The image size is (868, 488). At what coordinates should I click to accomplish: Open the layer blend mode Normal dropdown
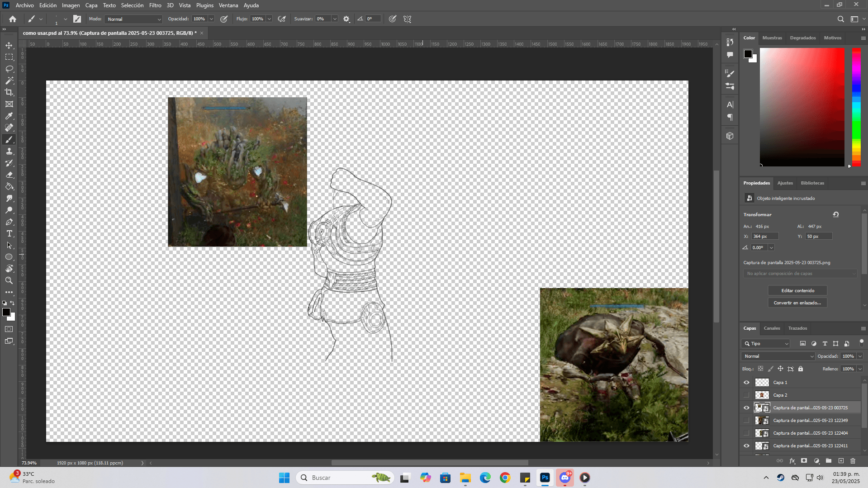[778, 356]
